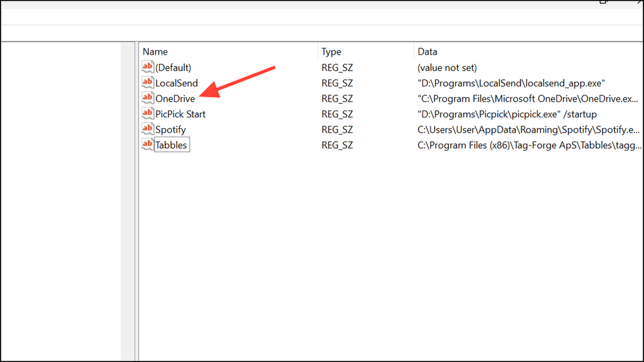Viewport: 644px width, 362px height.
Task: Click the Spotify.exe path data cell
Action: (528, 130)
